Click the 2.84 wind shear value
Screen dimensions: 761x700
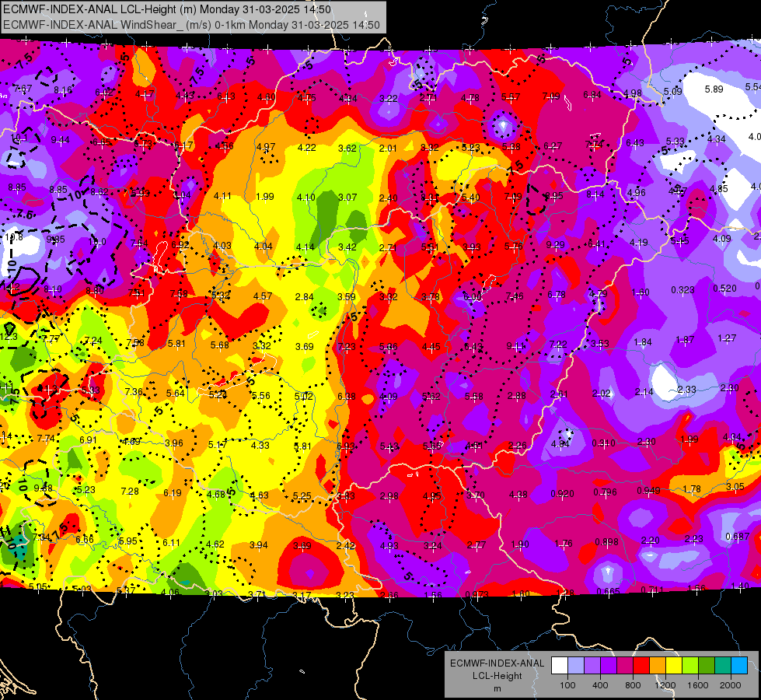[x=305, y=297]
